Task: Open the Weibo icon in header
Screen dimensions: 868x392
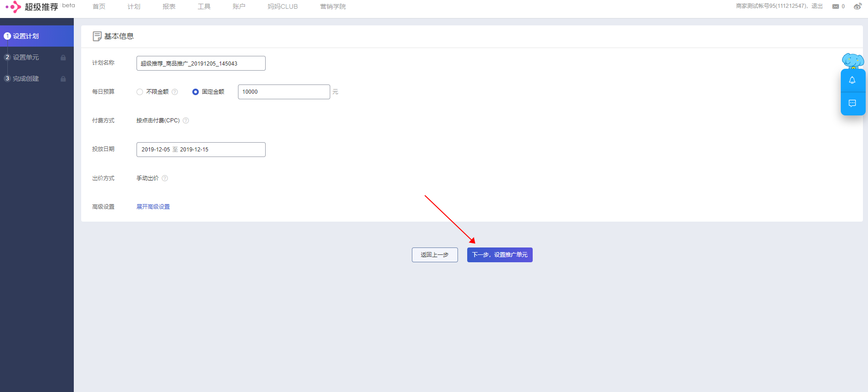Action: click(x=857, y=6)
